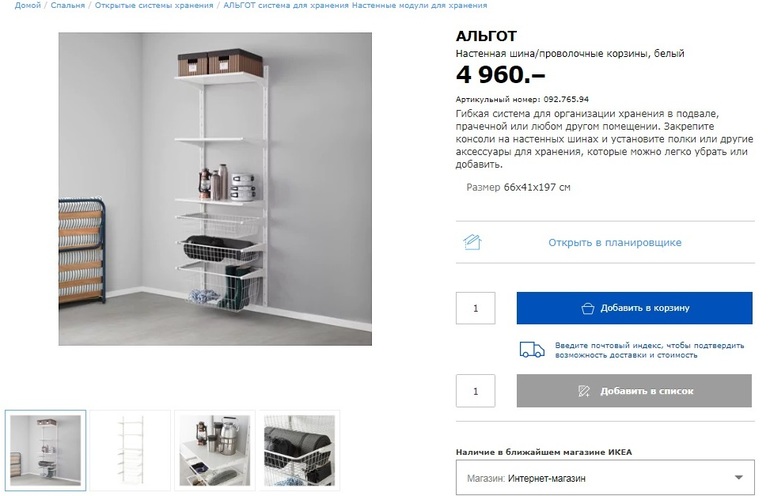Open the Магазин: Интернет-магазин combo box
770x496 pixels.
[x=605, y=477]
